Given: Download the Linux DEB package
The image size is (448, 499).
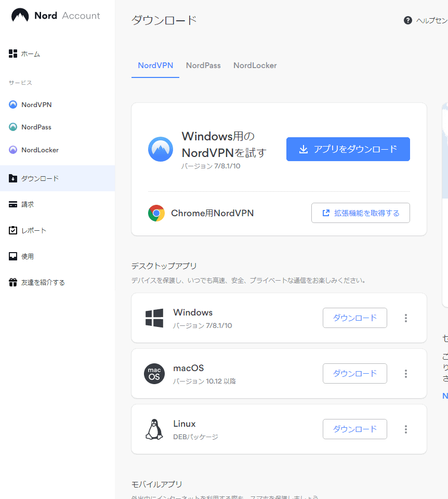Looking at the screenshot, I should coord(355,429).
